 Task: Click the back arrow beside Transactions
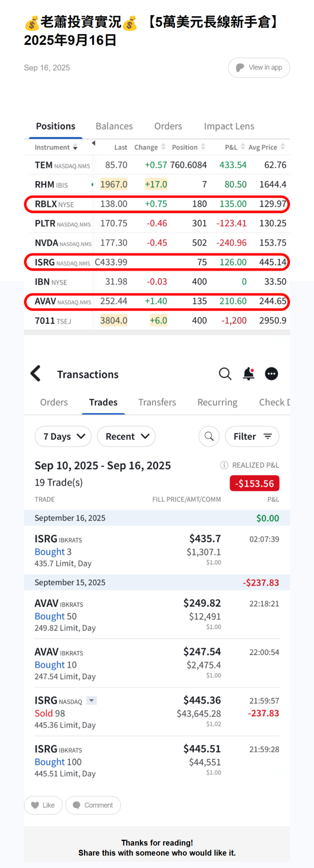36,373
